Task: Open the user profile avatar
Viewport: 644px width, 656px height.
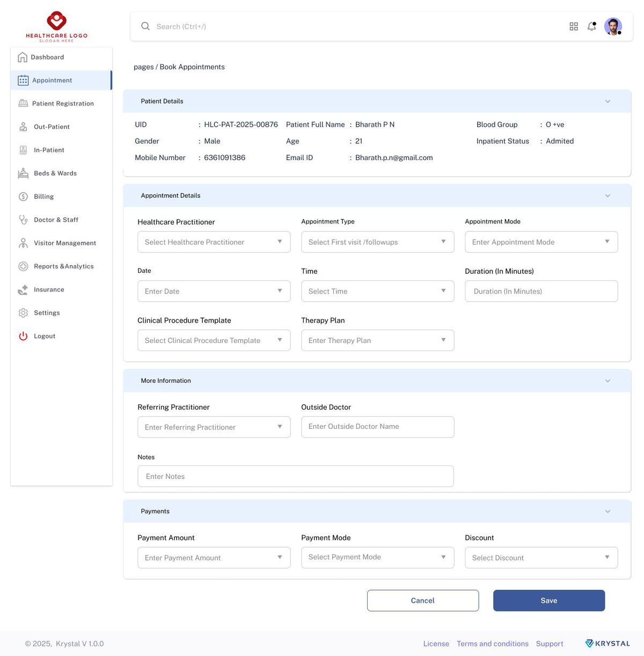Action: tap(613, 26)
